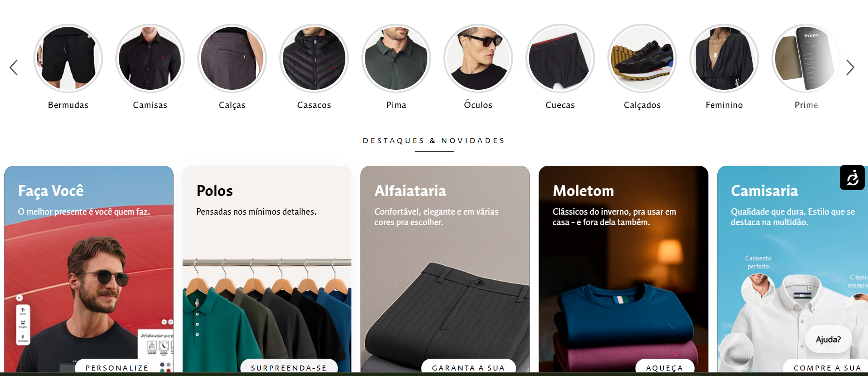Click COMPRE A SUA on Camisaria
Image resolution: width=868 pixels, height=376 pixels.
pyautogui.click(x=827, y=367)
